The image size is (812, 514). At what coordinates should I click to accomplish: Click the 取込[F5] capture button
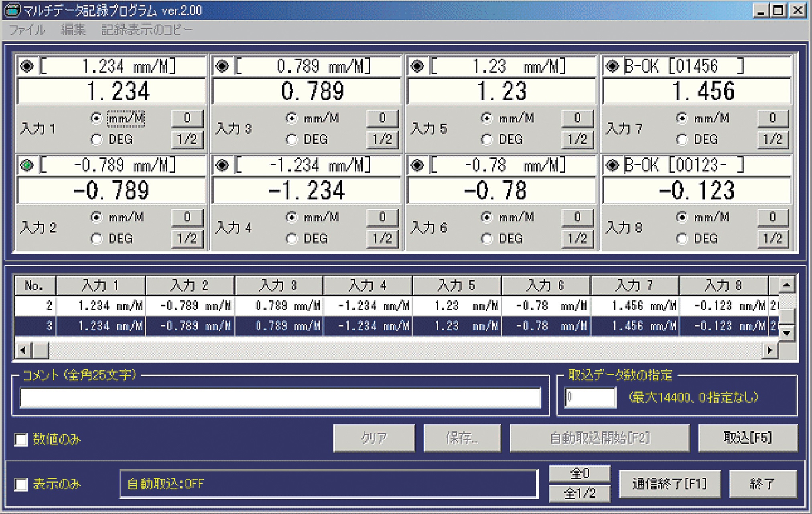[x=748, y=438]
